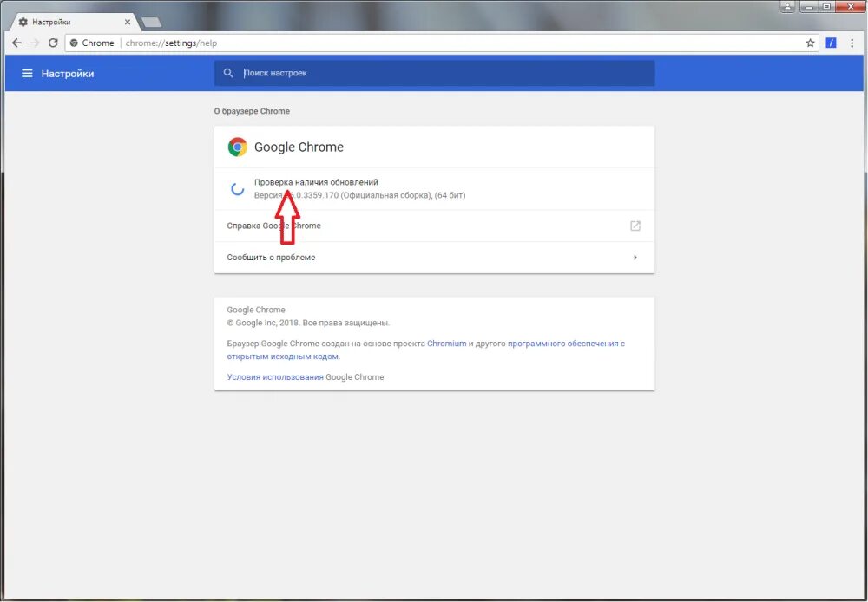The width and height of the screenshot is (868, 602).
Task: Open the external link icon for Chrome help
Action: pos(635,226)
